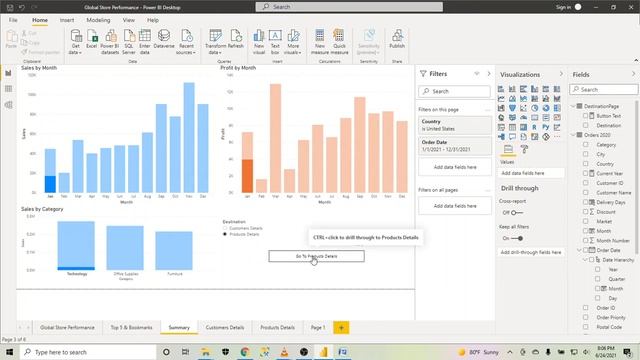Collapse the Orders 2020 table
This screenshot has width=640, height=360.
click(x=573, y=135)
